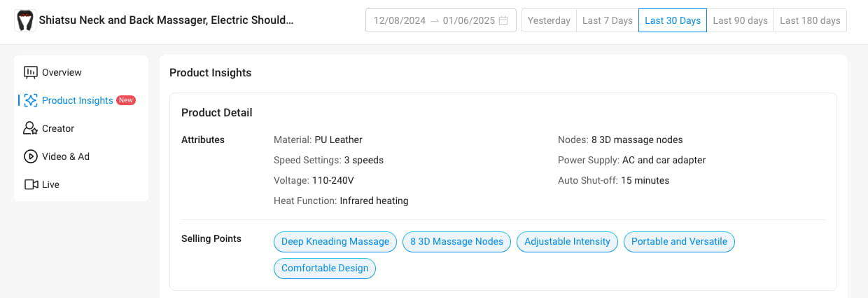The width and height of the screenshot is (868, 298).
Task: Select the Adjustable Intensity selling point
Action: [567, 242]
